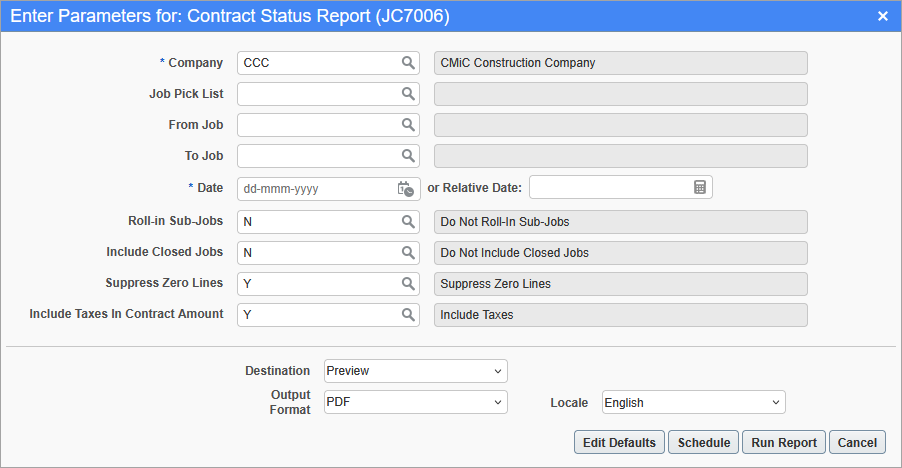This screenshot has height=468, width=902.
Task: Select the 'Include Taxes' description text
Action: 477,315
